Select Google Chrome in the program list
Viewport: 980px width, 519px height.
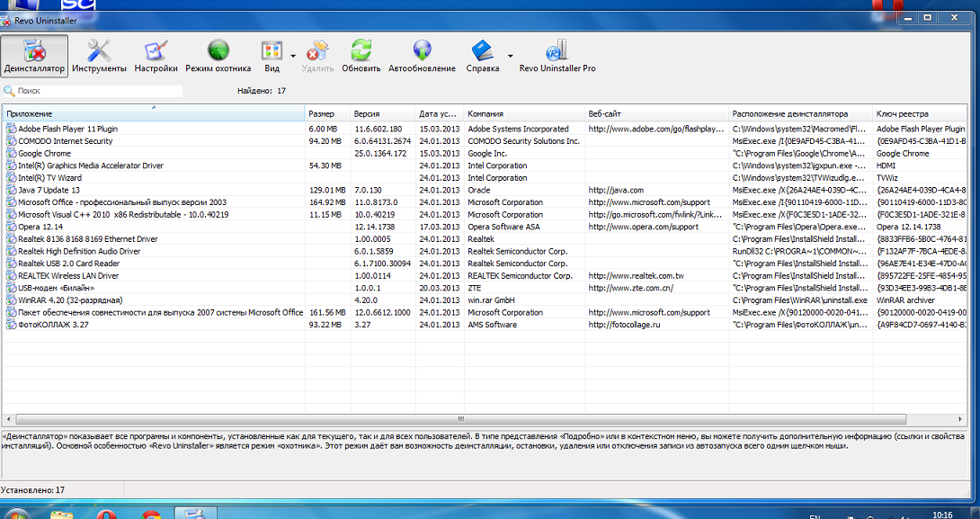pyautogui.click(x=45, y=154)
